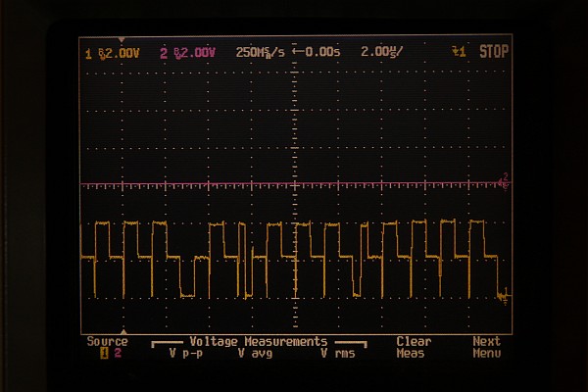Click the trigger edge channel 1 icon

coord(456,52)
